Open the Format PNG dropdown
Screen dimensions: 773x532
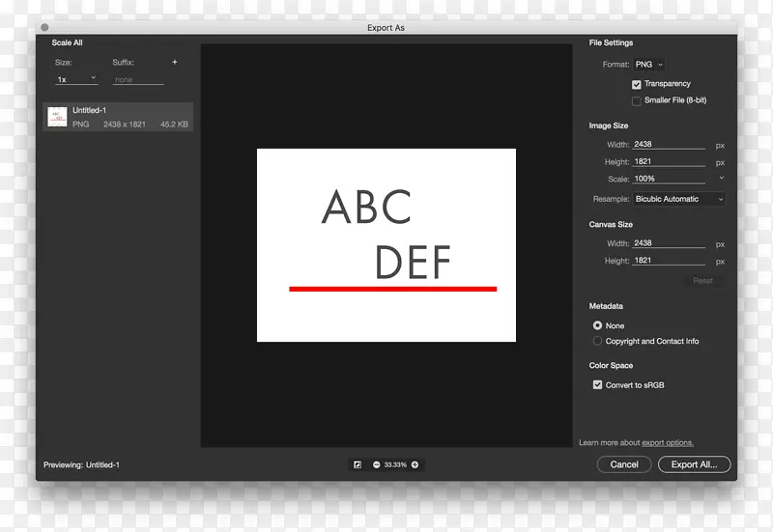tap(648, 65)
